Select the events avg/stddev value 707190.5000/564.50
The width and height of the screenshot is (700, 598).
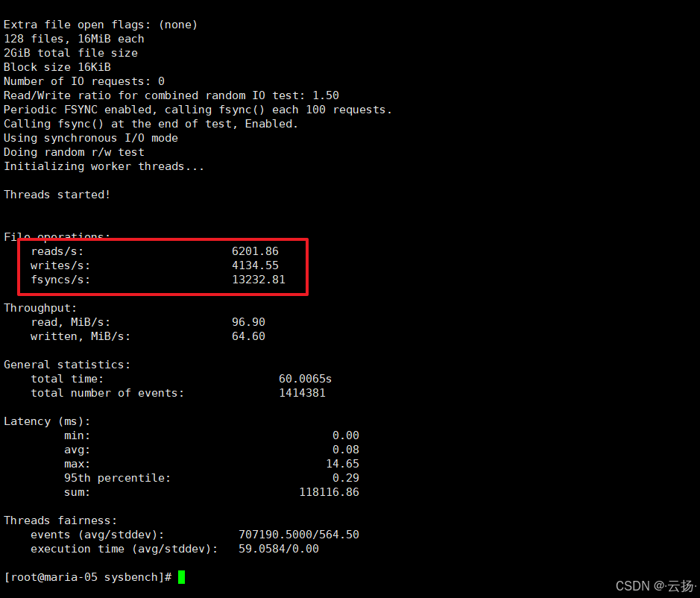(299, 535)
